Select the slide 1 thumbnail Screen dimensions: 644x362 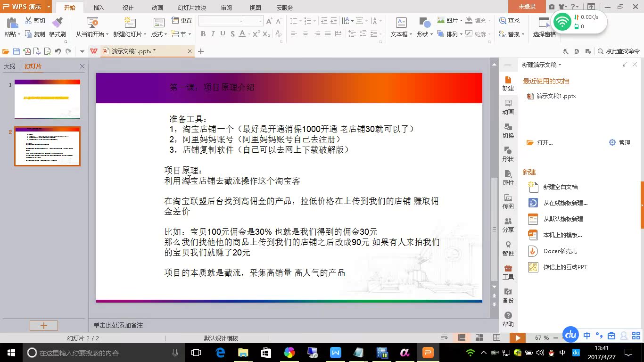(47, 99)
